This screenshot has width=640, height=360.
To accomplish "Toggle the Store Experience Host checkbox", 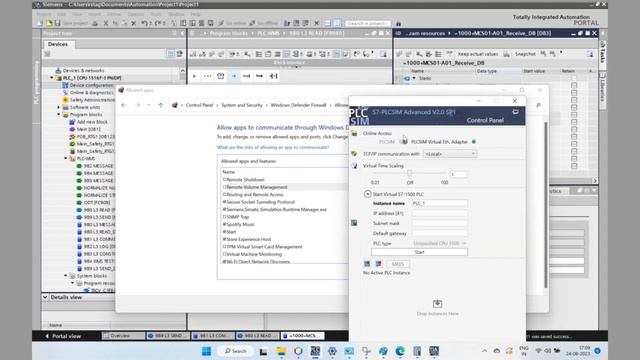I will pyautogui.click(x=224, y=239).
